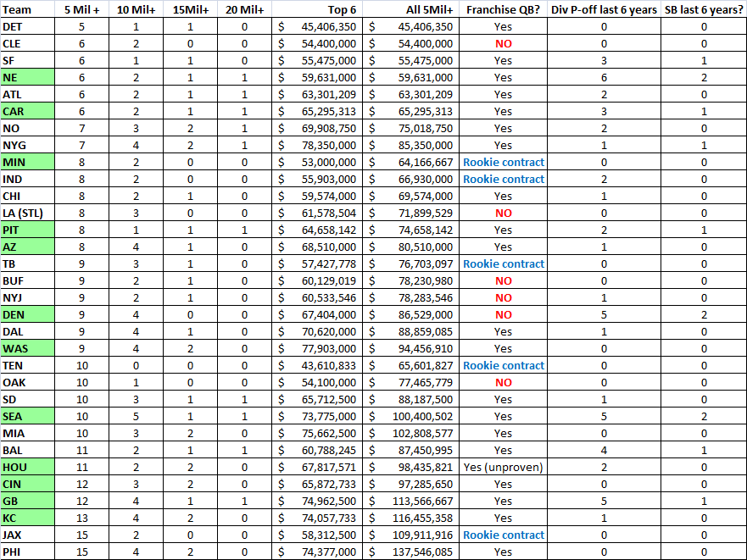Click the 'Yes (unproven)' cell for HOU
The width and height of the screenshot is (747, 560).
[x=503, y=467]
